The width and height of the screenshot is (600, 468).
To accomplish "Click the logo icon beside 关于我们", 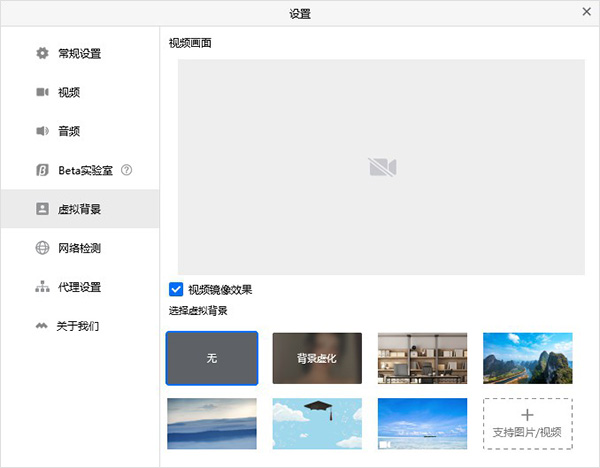I will (42, 326).
